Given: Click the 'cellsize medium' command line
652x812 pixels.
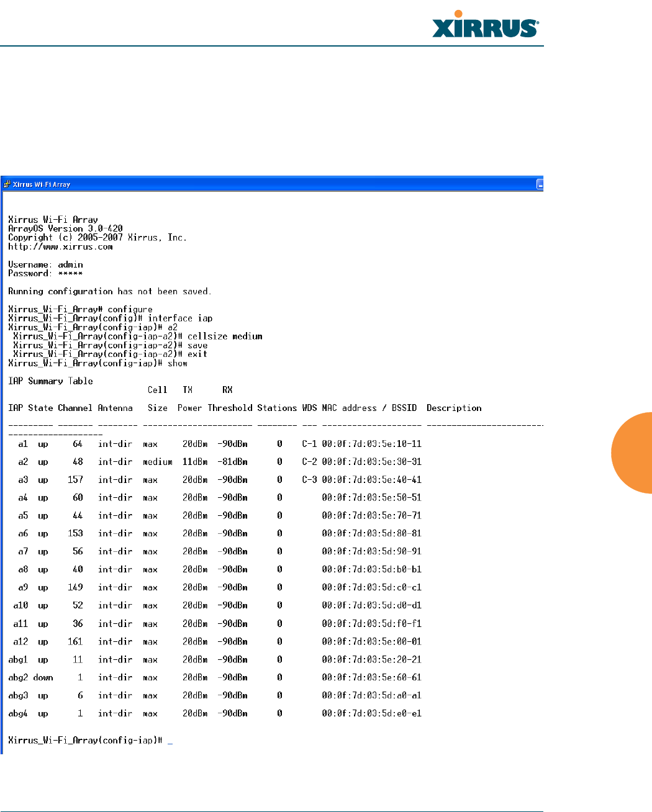Looking at the screenshot, I should coord(138,336).
